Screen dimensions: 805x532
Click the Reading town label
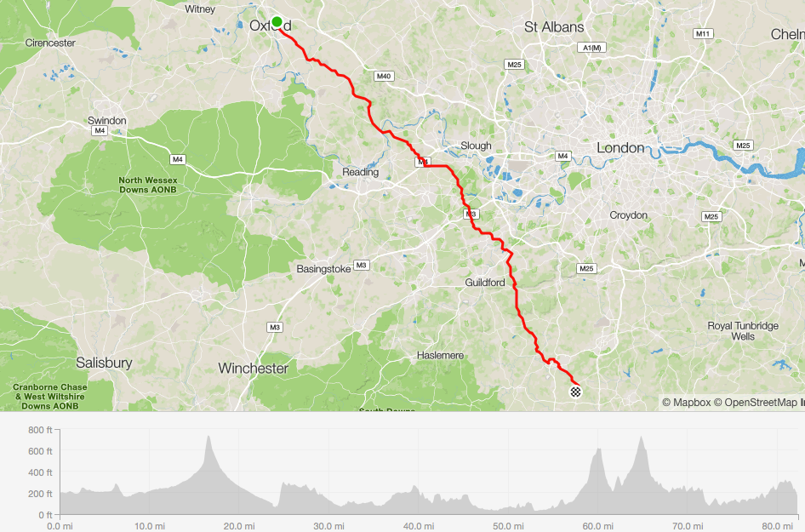point(361,172)
